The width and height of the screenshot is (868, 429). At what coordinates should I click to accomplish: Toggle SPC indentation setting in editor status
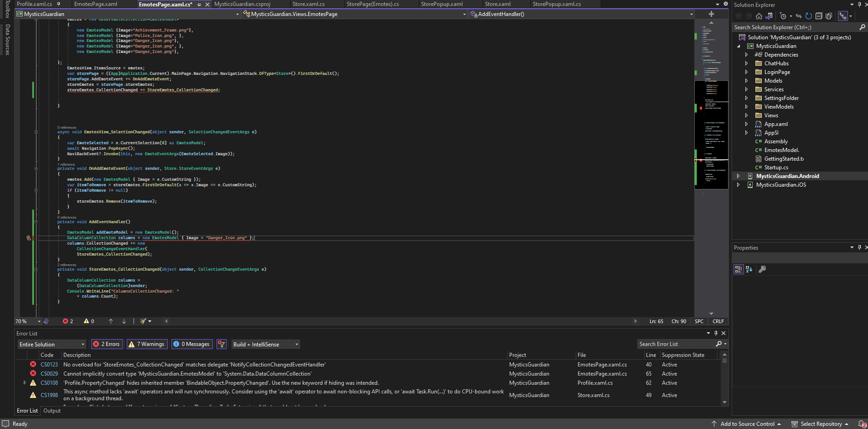click(x=699, y=321)
